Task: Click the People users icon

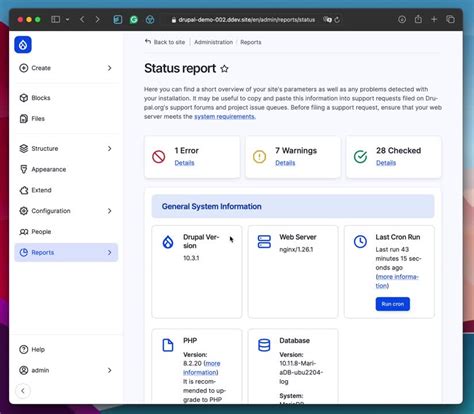Action: 24,232
